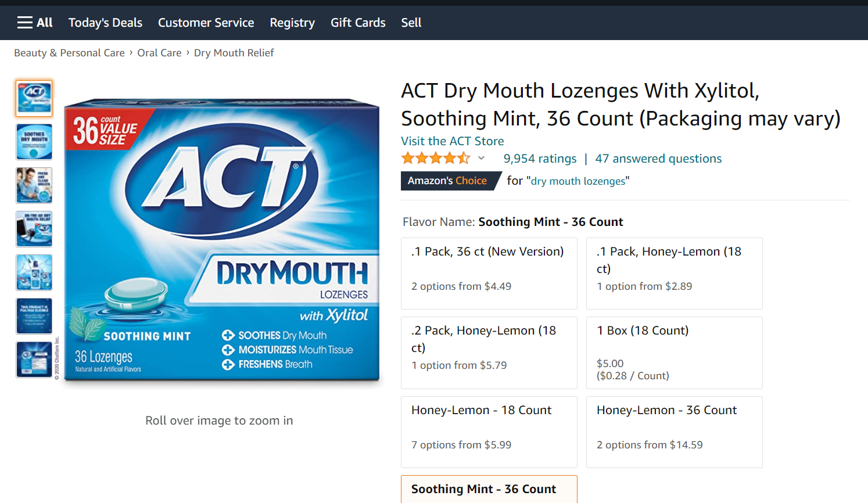Pick the 'Honey-Lemon - 36 Count' option
The image size is (868, 503).
click(674, 432)
